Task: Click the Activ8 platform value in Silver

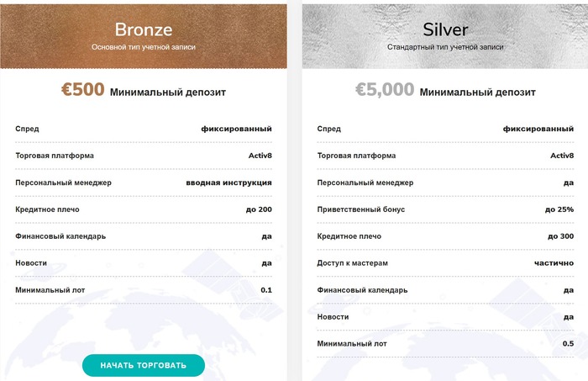Action: (x=562, y=156)
